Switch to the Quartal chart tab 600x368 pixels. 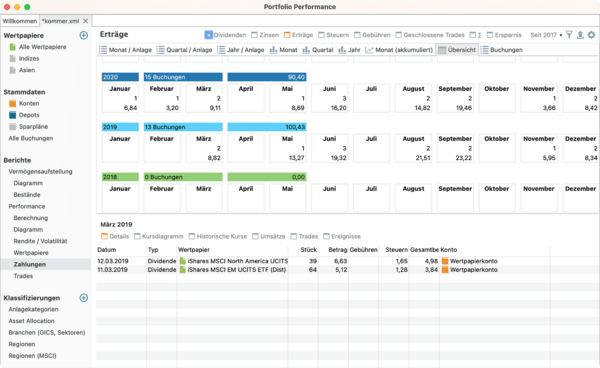pos(318,50)
